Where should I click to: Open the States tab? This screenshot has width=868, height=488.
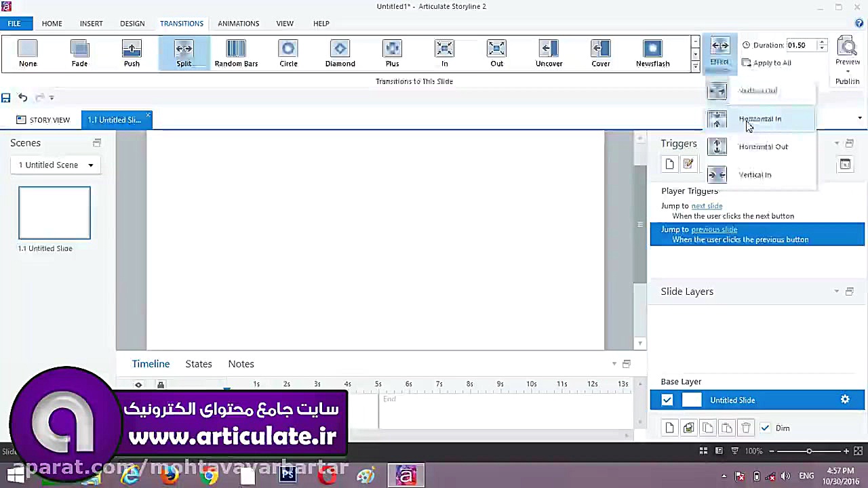coord(198,364)
